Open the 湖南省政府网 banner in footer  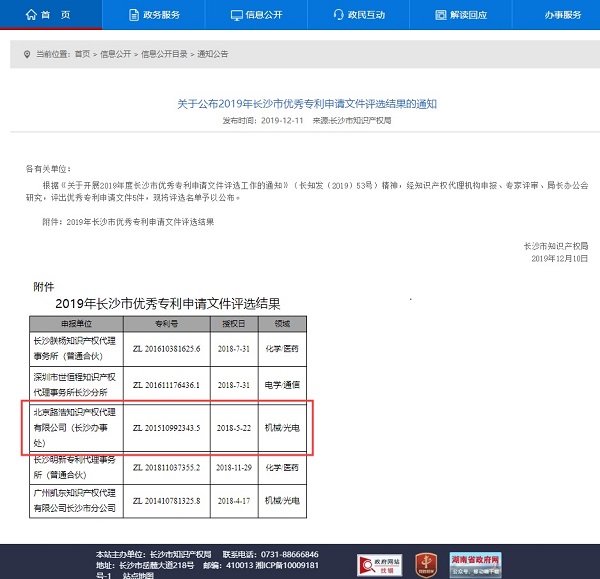(476, 565)
